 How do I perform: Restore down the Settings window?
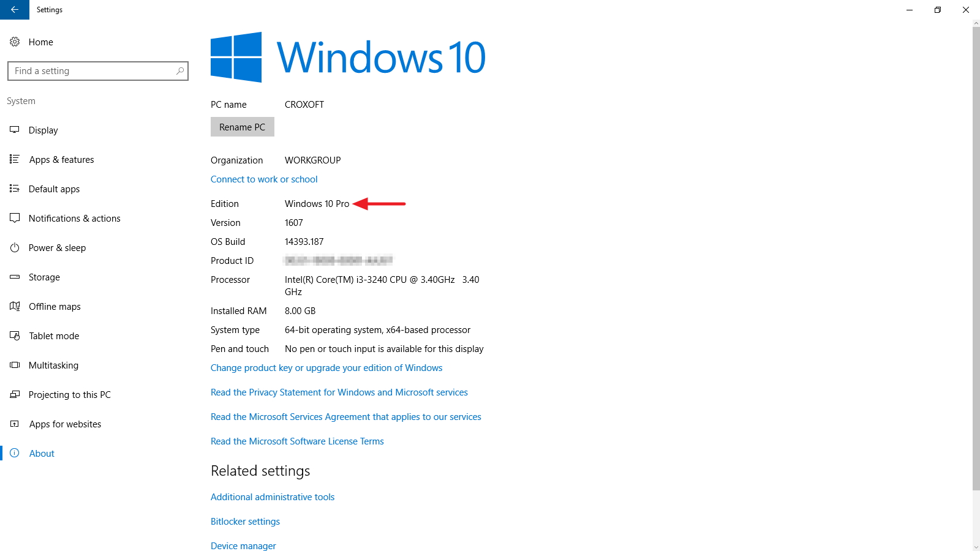click(938, 10)
